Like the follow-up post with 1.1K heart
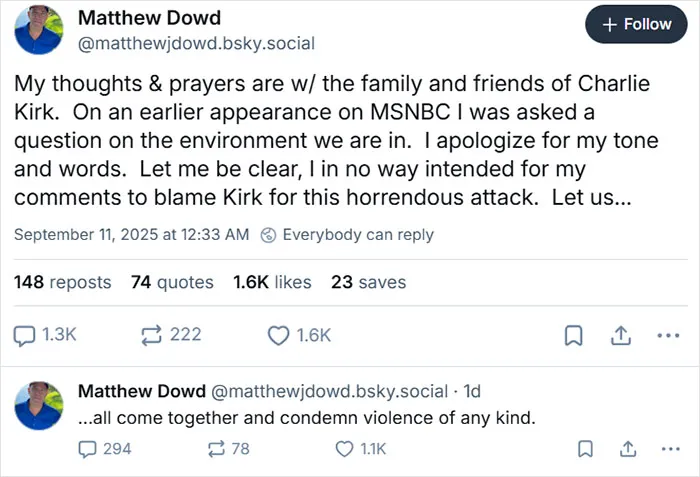700x477 pixels. [361, 449]
